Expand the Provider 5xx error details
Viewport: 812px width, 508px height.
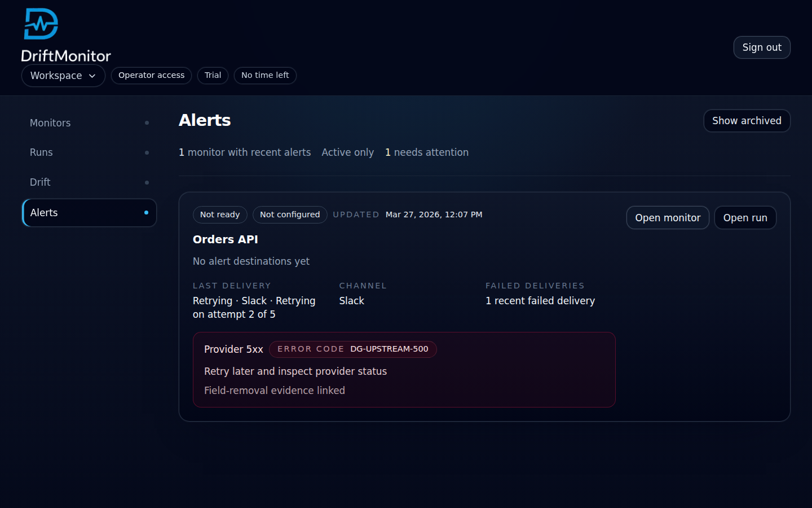(233, 349)
